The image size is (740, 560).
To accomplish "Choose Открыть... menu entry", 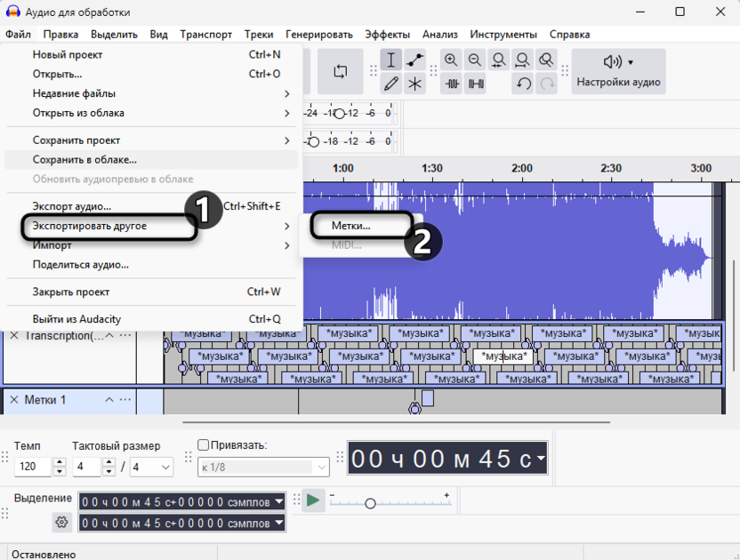I will [151, 74].
